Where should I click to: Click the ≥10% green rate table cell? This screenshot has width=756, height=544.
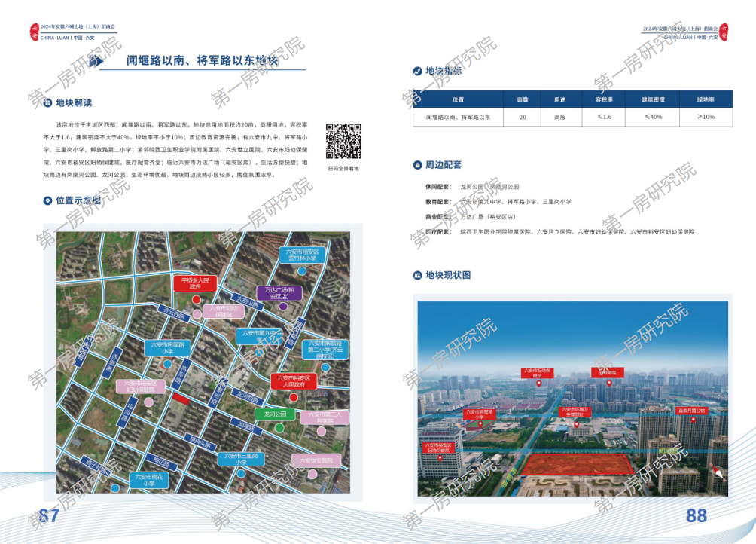tap(706, 118)
